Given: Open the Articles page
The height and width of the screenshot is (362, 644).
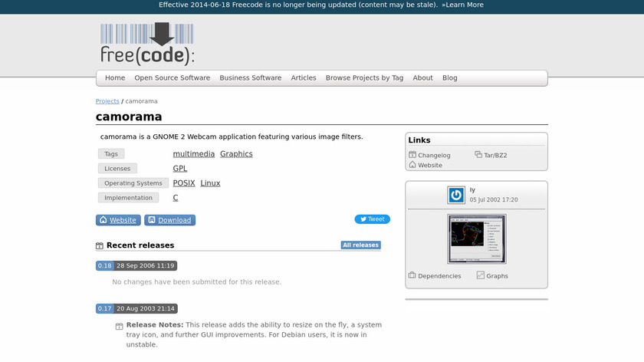Looking at the screenshot, I should pyautogui.click(x=304, y=77).
